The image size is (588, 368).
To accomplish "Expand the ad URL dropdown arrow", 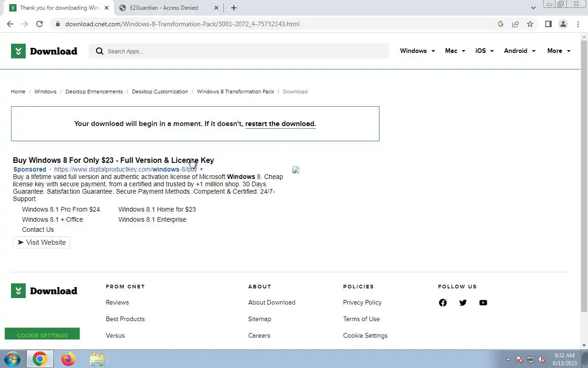I will click(x=201, y=169).
